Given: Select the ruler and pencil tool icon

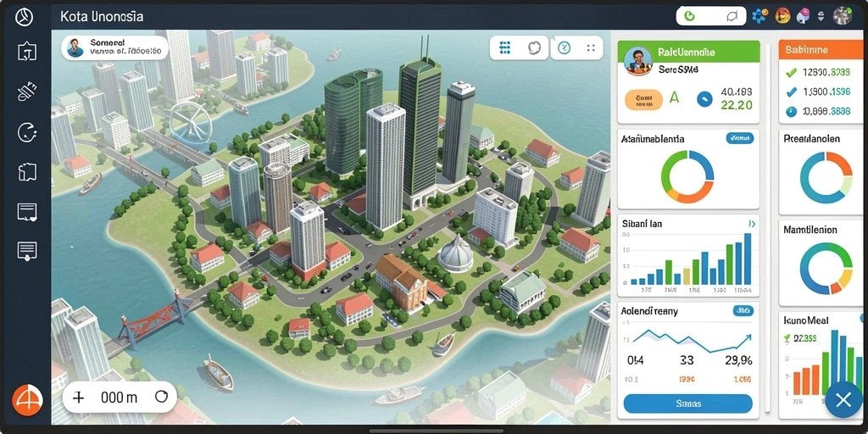Looking at the screenshot, I should pos(26,92).
